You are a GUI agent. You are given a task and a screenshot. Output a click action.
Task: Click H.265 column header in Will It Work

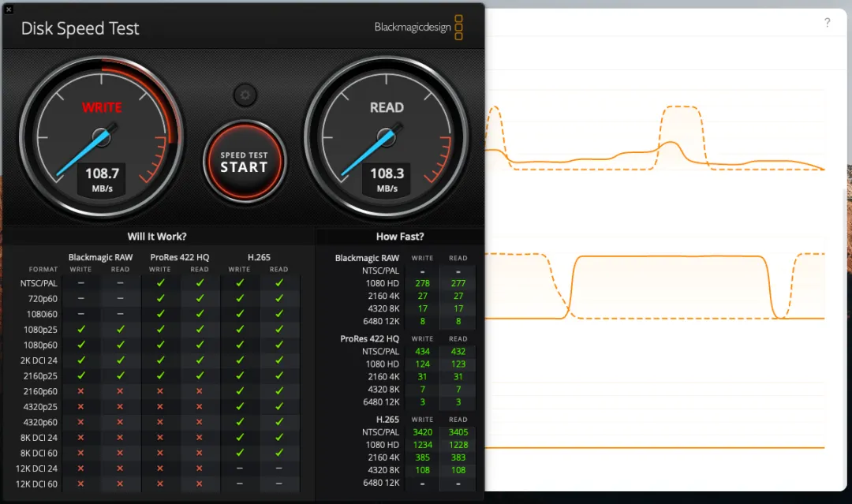260,257
